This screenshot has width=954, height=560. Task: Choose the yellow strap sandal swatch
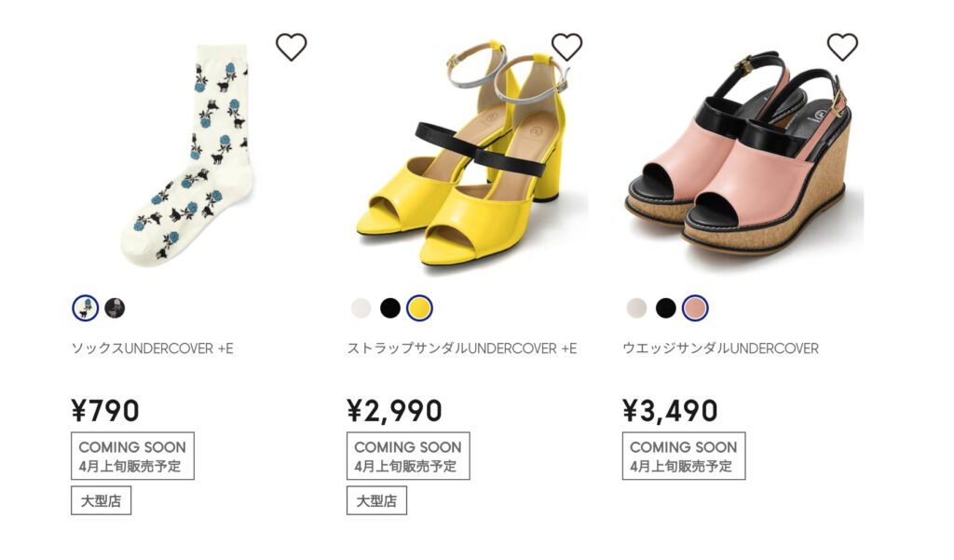pyautogui.click(x=419, y=308)
